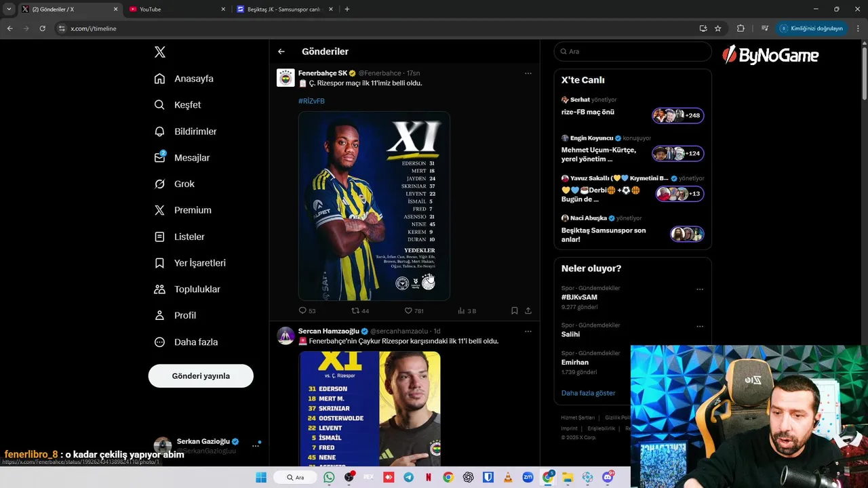Viewport: 868px width, 488px height.
Task: Open Anasayfa home page
Action: pos(184,79)
